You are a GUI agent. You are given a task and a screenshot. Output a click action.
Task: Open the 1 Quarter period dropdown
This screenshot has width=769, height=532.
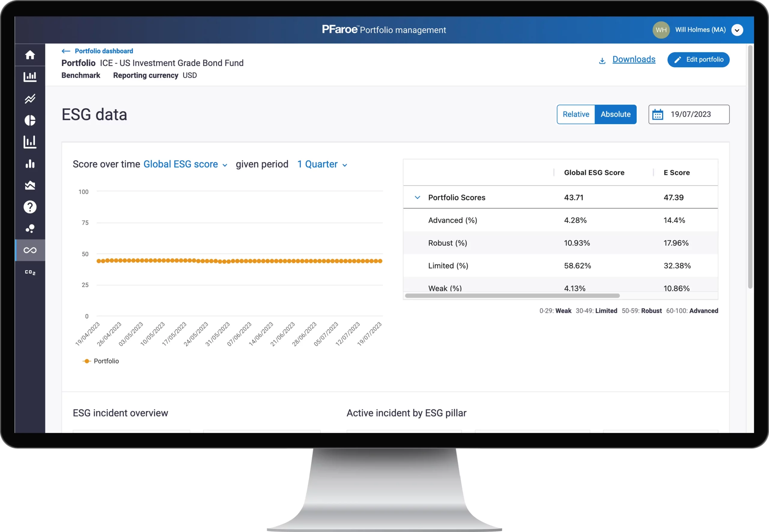[322, 164]
